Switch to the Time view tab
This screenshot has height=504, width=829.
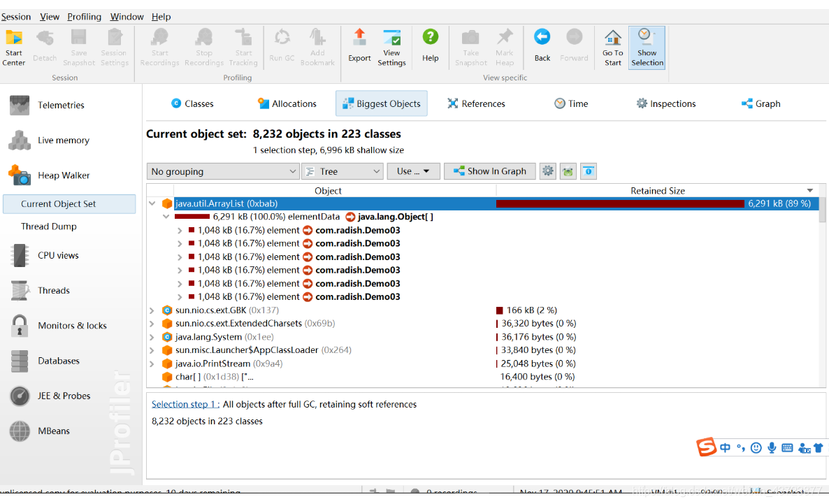571,103
